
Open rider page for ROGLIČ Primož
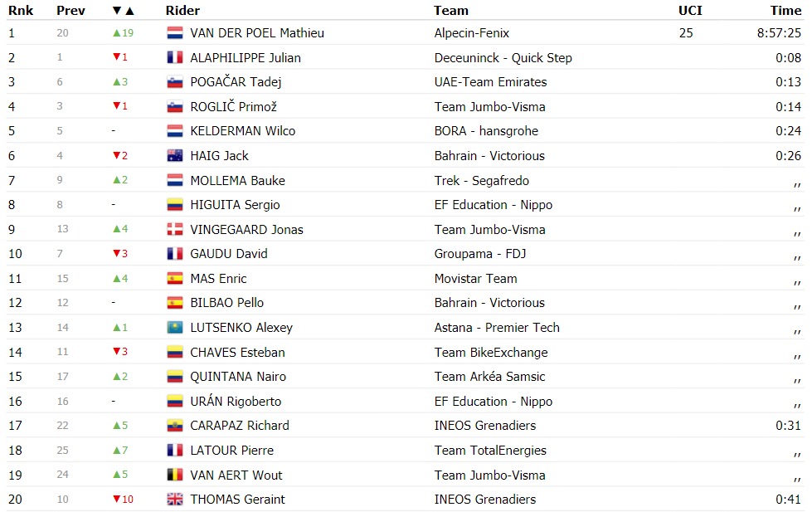coord(234,106)
